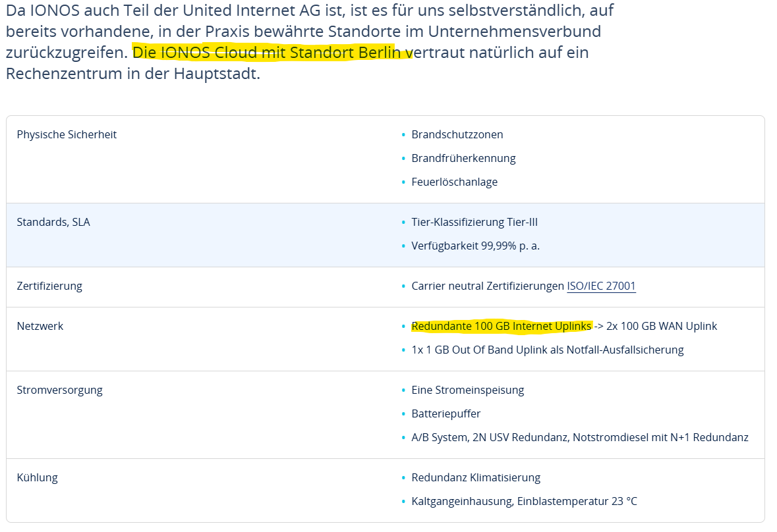Click the 'Physische Sicherheit' row label
Screen dimensions: 777x532
pos(67,134)
